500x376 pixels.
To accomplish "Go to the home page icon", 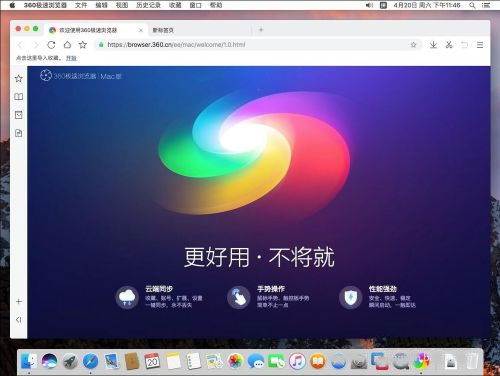I will [67, 45].
